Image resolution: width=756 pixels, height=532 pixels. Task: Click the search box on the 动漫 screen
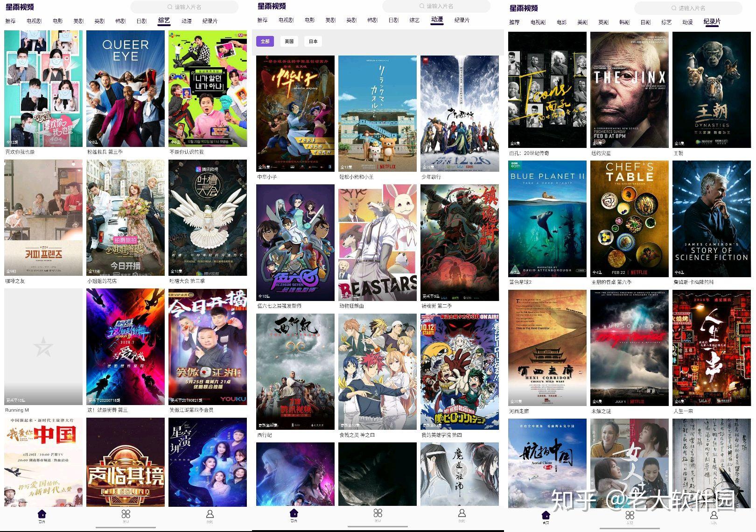click(x=436, y=6)
